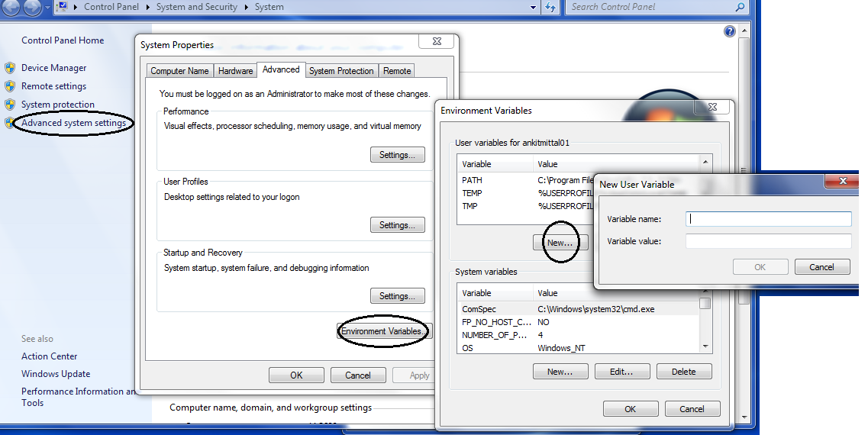Click the main window scroll up arrow
868x435 pixels.
point(744,31)
